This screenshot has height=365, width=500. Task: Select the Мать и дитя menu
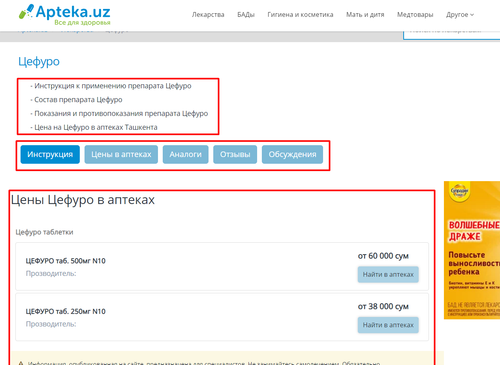tap(365, 15)
